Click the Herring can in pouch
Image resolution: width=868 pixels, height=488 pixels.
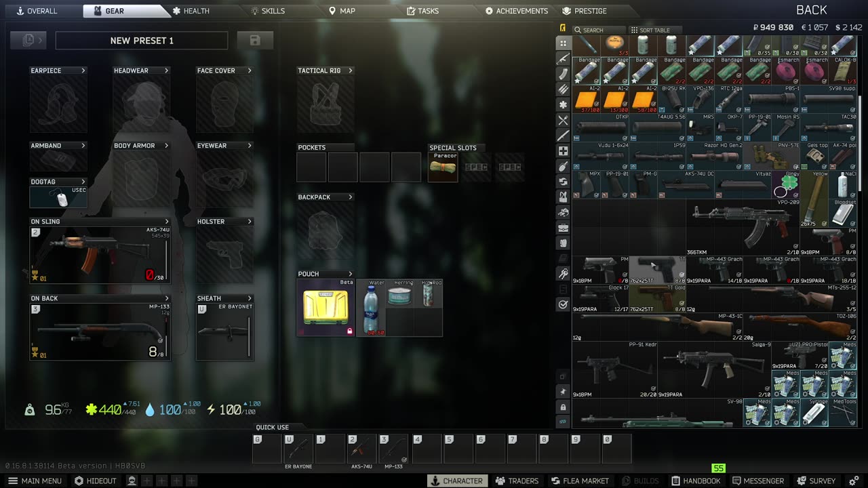399,293
